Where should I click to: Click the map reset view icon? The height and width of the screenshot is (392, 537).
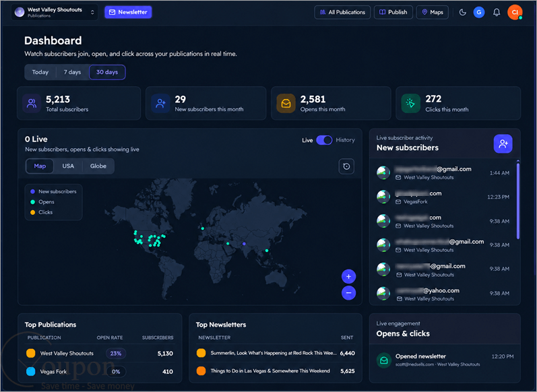(x=346, y=166)
